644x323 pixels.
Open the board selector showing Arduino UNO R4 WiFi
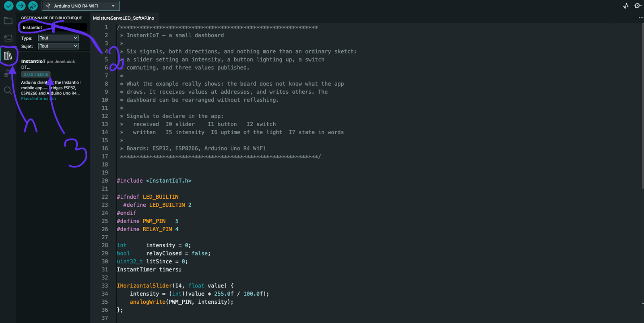point(80,6)
